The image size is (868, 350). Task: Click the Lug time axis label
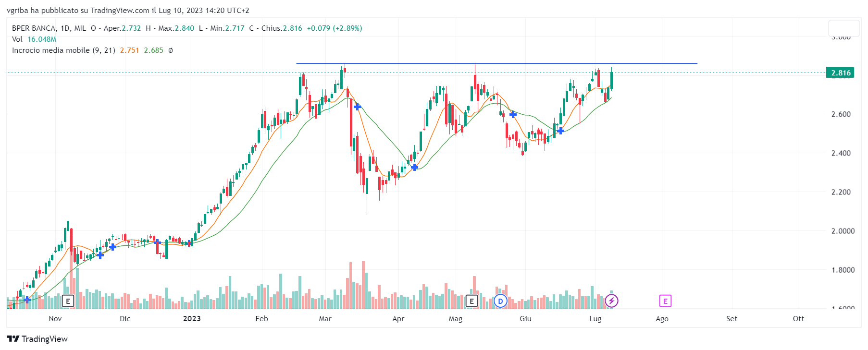click(x=595, y=319)
